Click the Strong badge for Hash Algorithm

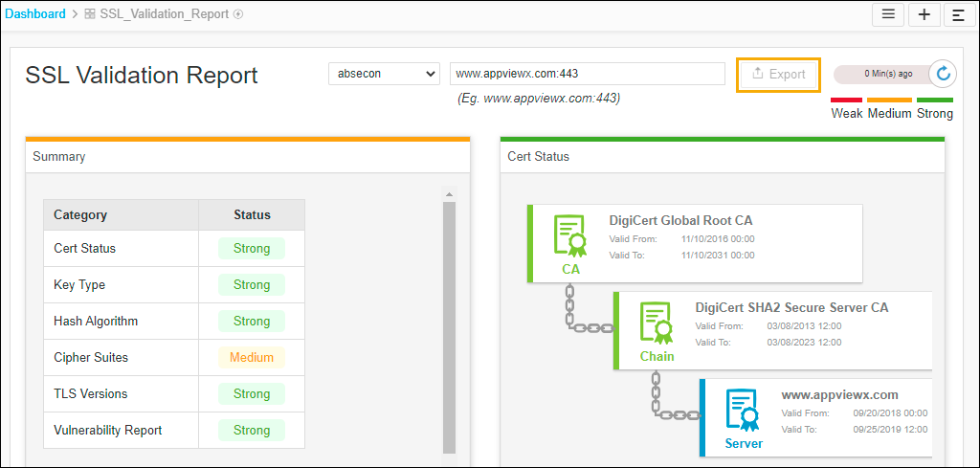point(252,322)
